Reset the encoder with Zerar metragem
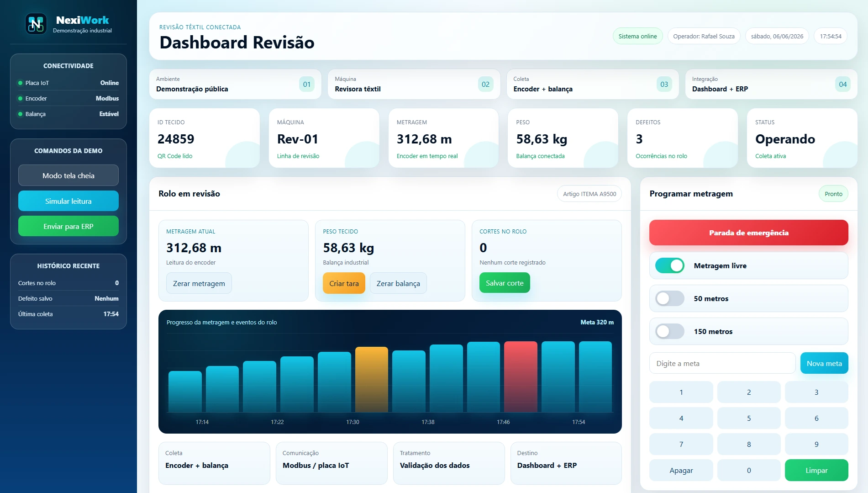 click(x=199, y=283)
